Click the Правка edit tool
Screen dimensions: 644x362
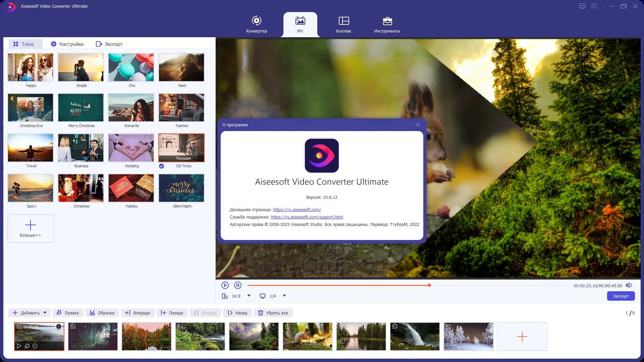point(67,313)
